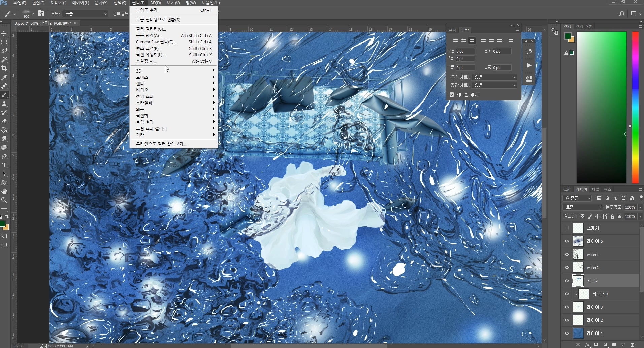Open the search icon in options bar
The width and height of the screenshot is (644, 348).
622,13
